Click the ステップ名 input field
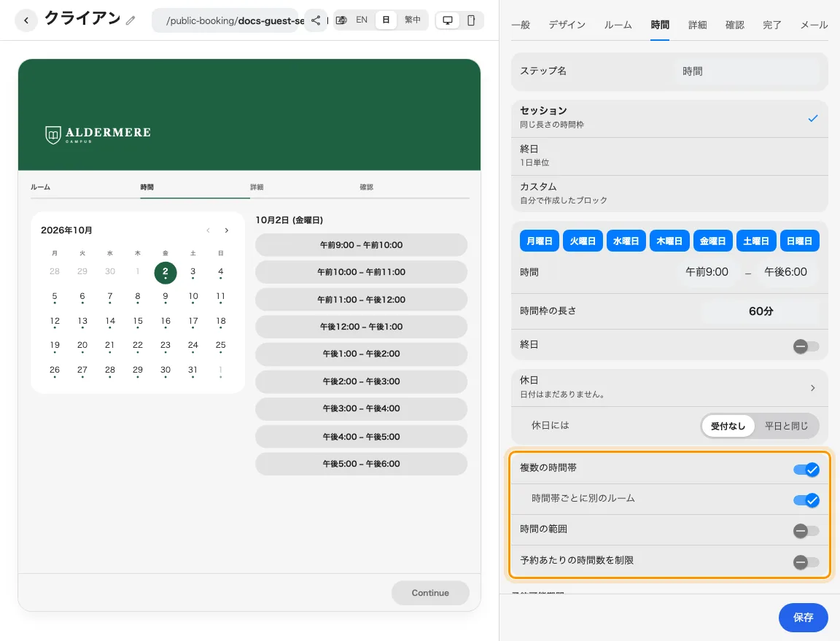 [748, 71]
